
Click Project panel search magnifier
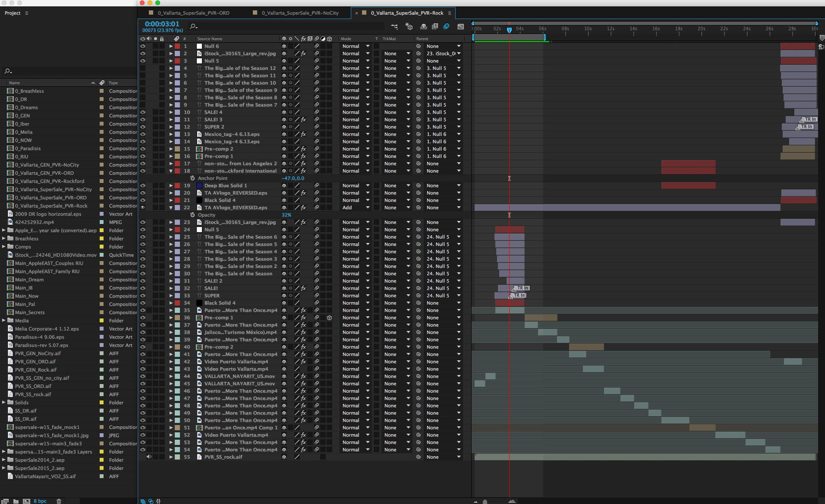coord(7,71)
